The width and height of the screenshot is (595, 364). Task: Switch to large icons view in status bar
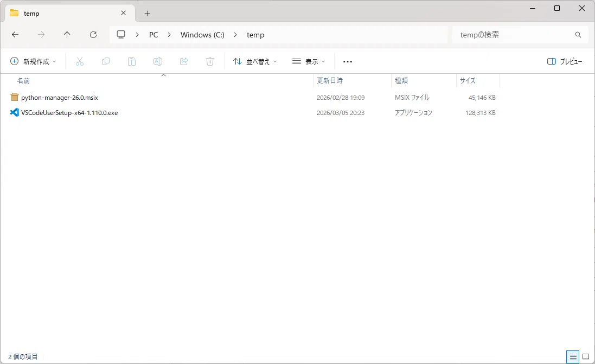click(586, 357)
